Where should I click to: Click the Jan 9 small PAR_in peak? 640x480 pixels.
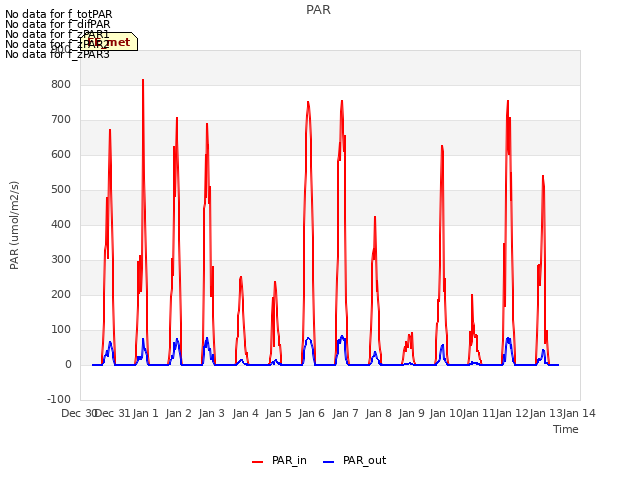[412, 333]
